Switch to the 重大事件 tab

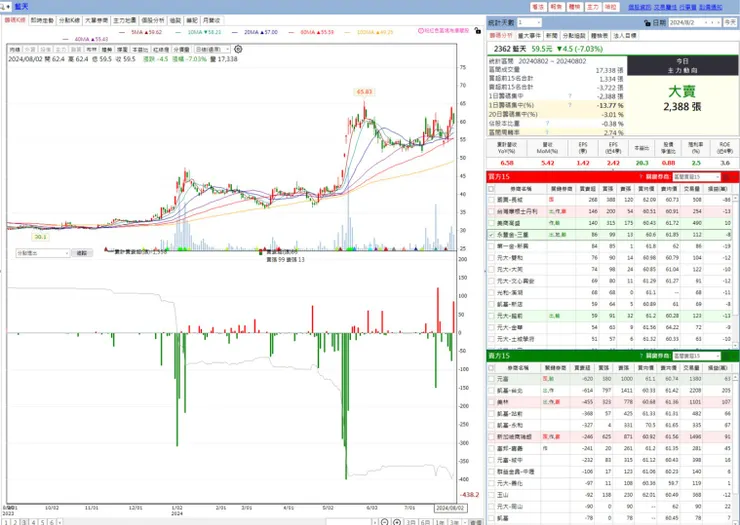(x=530, y=36)
